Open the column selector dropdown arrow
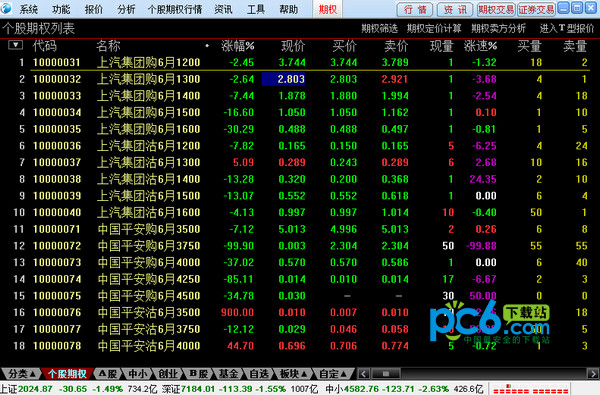Screen dimensions: 600x395 click(15, 45)
